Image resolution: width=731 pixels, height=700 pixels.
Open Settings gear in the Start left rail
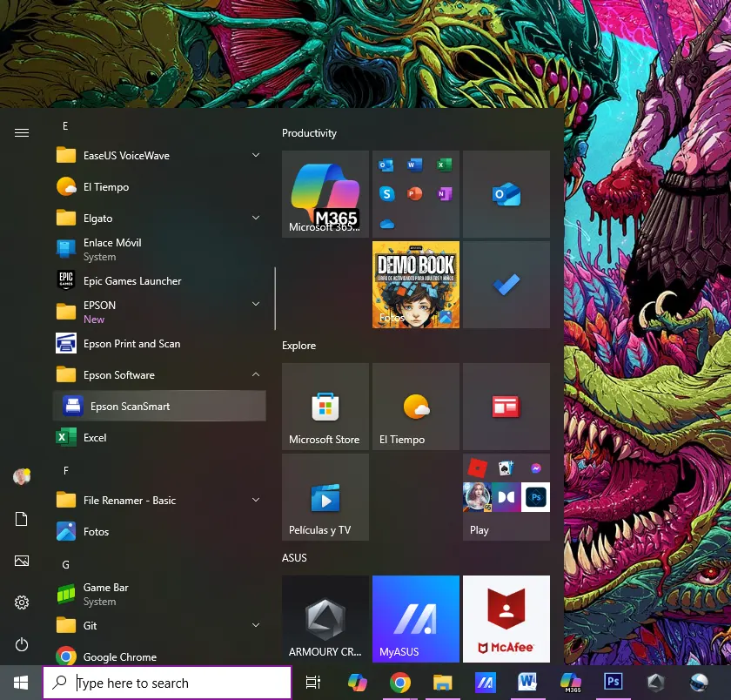pyautogui.click(x=22, y=602)
